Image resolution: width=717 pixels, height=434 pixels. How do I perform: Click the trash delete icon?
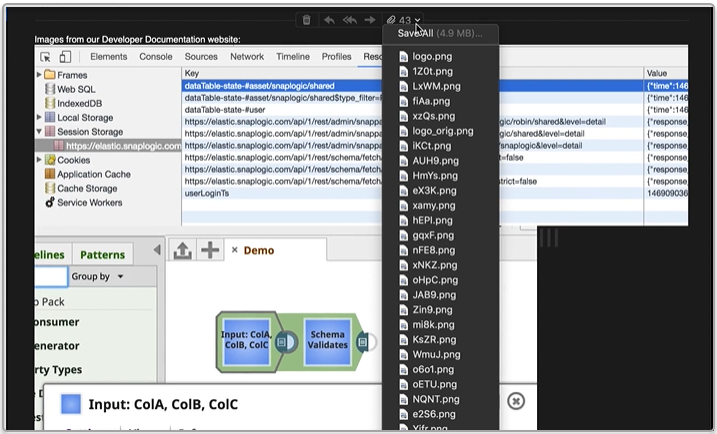pos(307,20)
